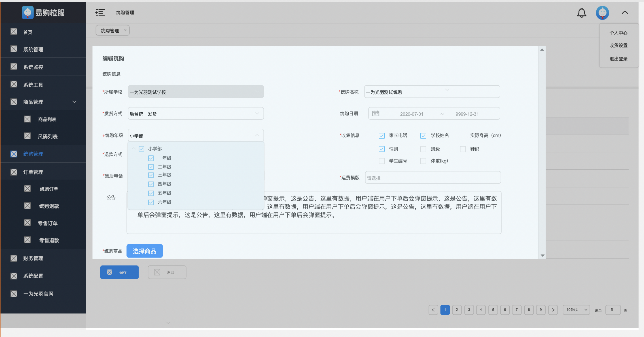
Task: Click the 首页 sidebar icon
Action: point(14,31)
